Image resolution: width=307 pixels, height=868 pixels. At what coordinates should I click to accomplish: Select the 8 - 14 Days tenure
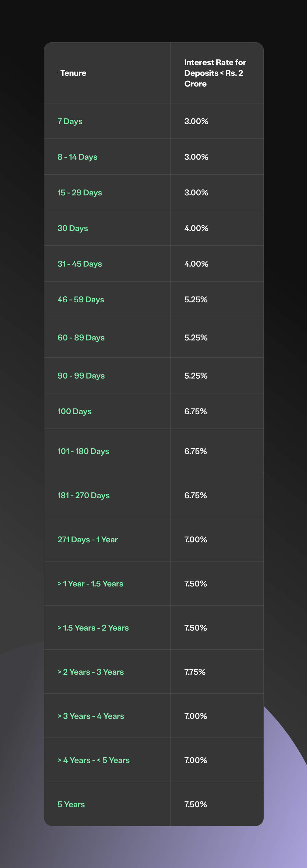point(78,157)
